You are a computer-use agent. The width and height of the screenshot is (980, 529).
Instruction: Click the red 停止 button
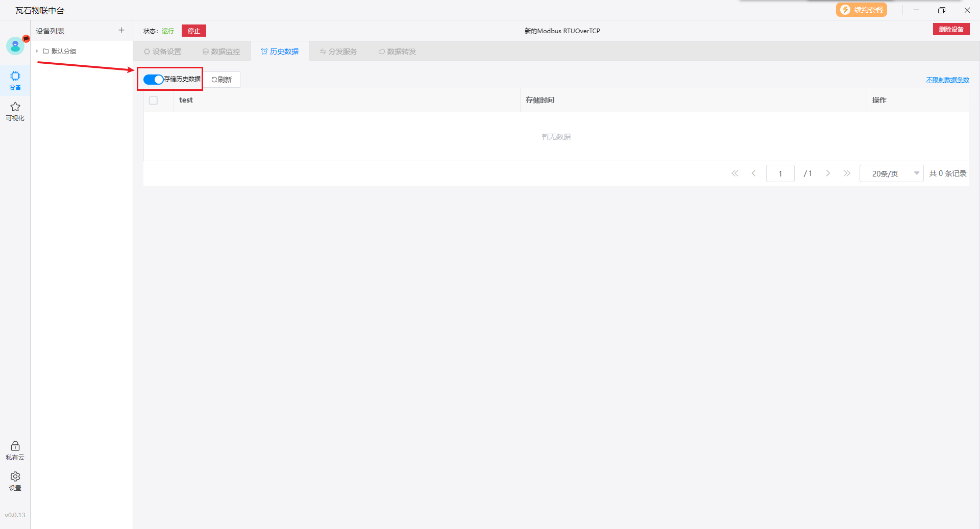(194, 31)
